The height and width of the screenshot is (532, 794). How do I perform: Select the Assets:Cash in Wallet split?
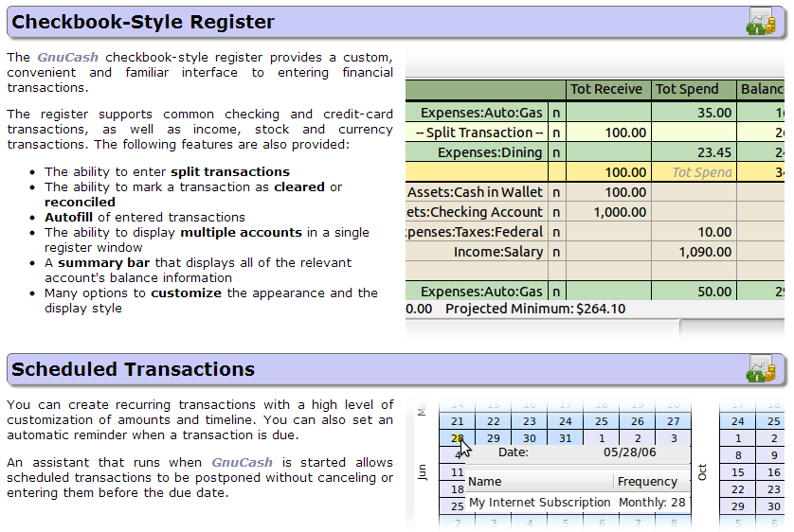tap(475, 192)
